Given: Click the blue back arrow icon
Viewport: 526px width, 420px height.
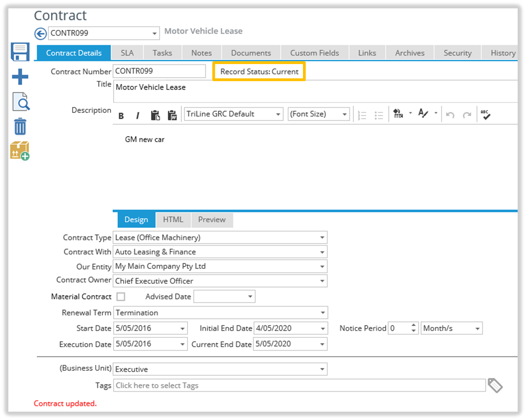Looking at the screenshot, I should click(40, 33).
